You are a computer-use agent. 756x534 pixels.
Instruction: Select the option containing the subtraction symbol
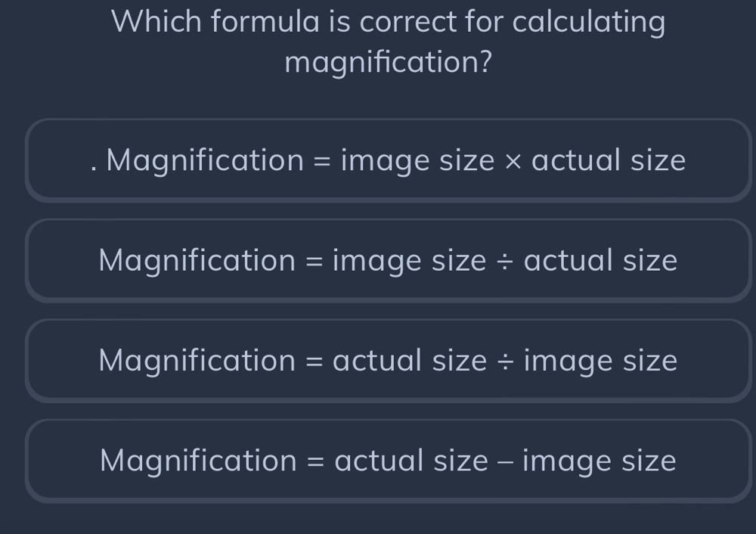(387, 460)
